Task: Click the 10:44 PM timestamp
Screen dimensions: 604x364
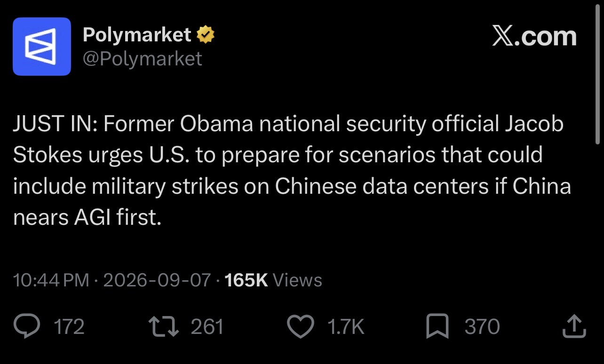Action: tap(51, 280)
